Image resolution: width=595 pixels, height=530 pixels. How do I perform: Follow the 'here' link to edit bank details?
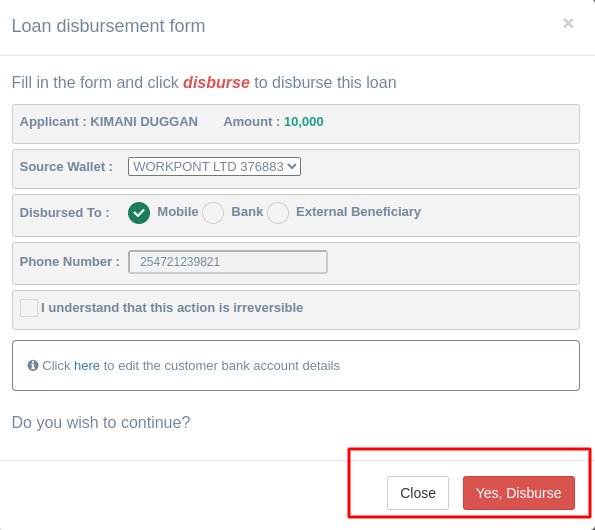pyautogui.click(x=87, y=366)
